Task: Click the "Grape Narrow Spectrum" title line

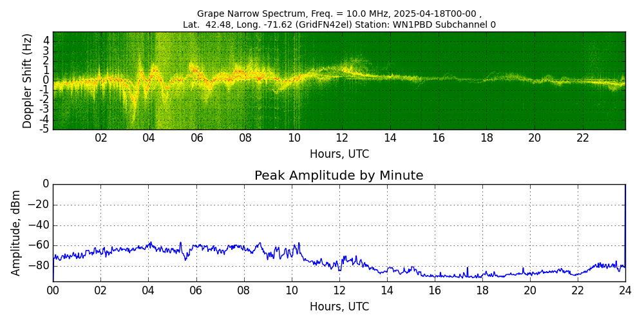Action: tap(339, 14)
